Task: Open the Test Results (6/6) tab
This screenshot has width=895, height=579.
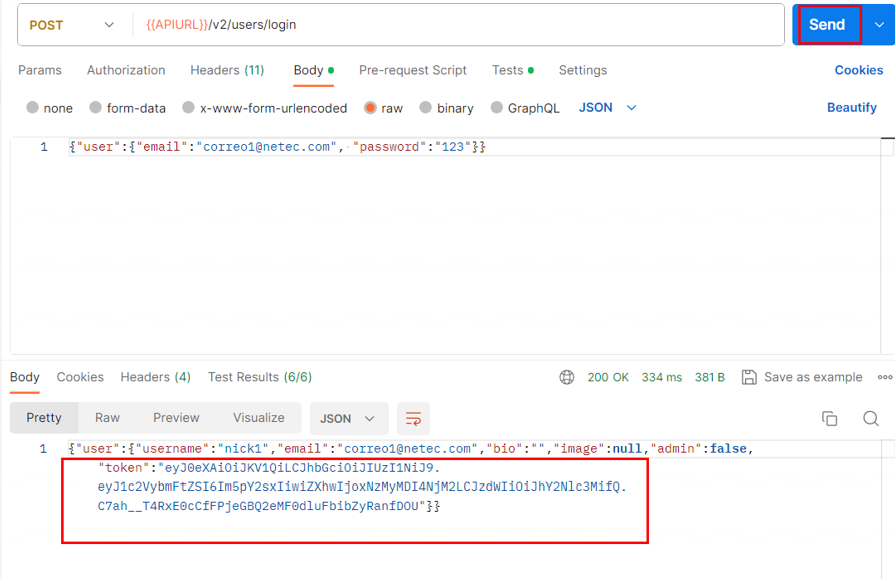Action: [260, 377]
